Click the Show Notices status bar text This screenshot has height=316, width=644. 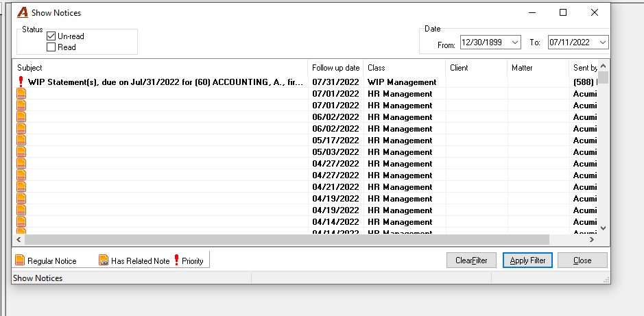tap(38, 278)
